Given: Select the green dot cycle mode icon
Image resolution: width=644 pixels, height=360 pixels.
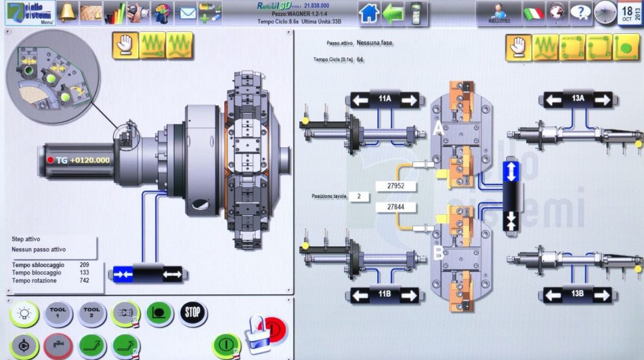Looking at the screenshot, I should (626, 48).
